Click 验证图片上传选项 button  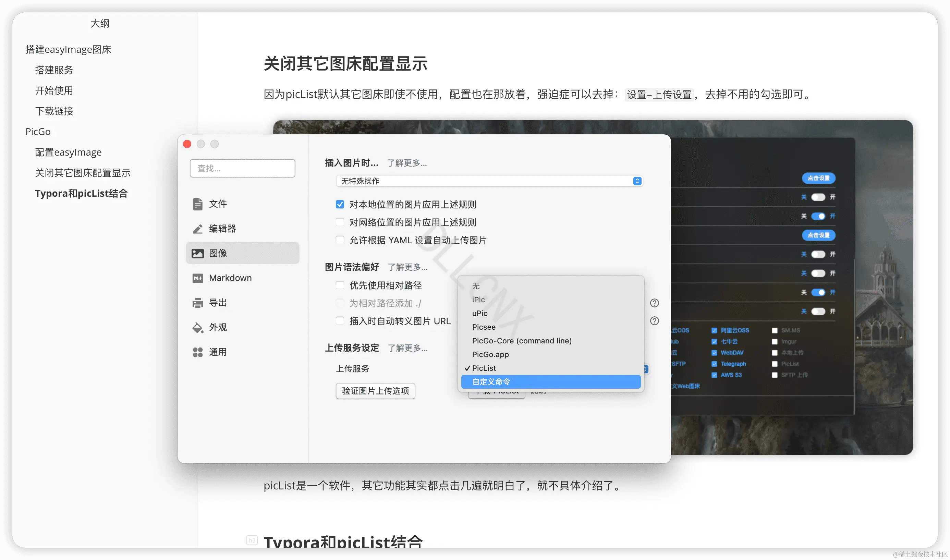click(x=375, y=391)
